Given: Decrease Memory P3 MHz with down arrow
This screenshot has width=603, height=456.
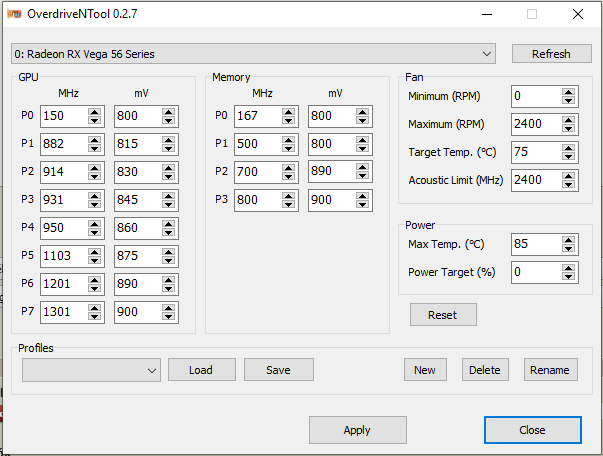Looking at the screenshot, I should [x=288, y=204].
